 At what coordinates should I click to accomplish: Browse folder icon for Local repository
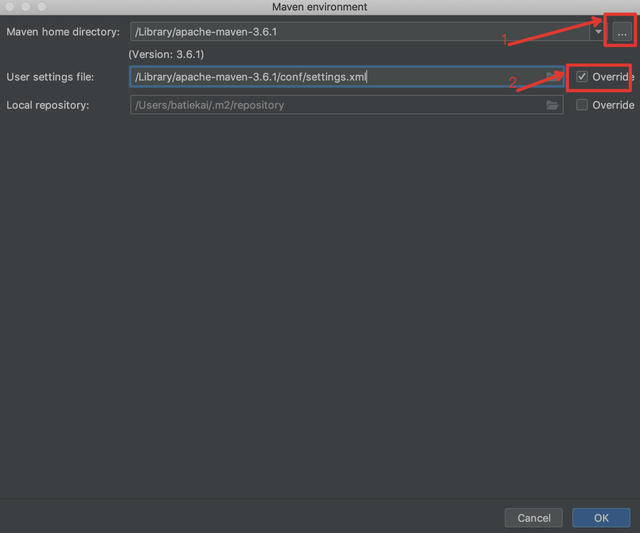552,105
